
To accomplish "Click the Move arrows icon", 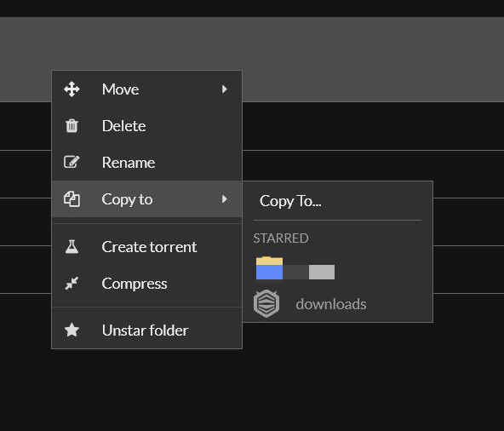I will [72, 89].
